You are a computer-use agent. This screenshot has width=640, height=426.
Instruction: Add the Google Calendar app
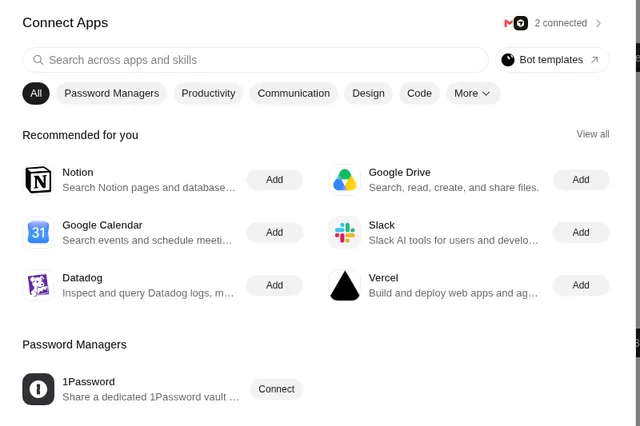[x=275, y=233]
